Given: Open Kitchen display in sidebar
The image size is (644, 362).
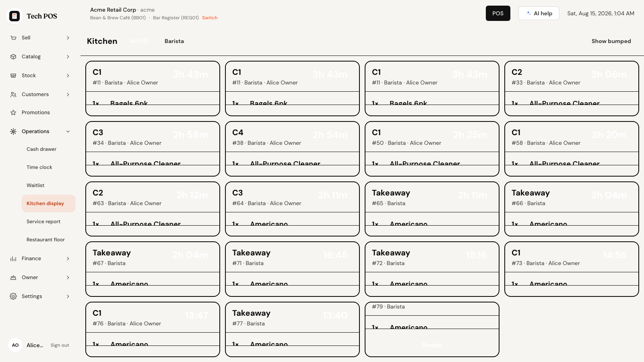Looking at the screenshot, I should click(49, 204).
